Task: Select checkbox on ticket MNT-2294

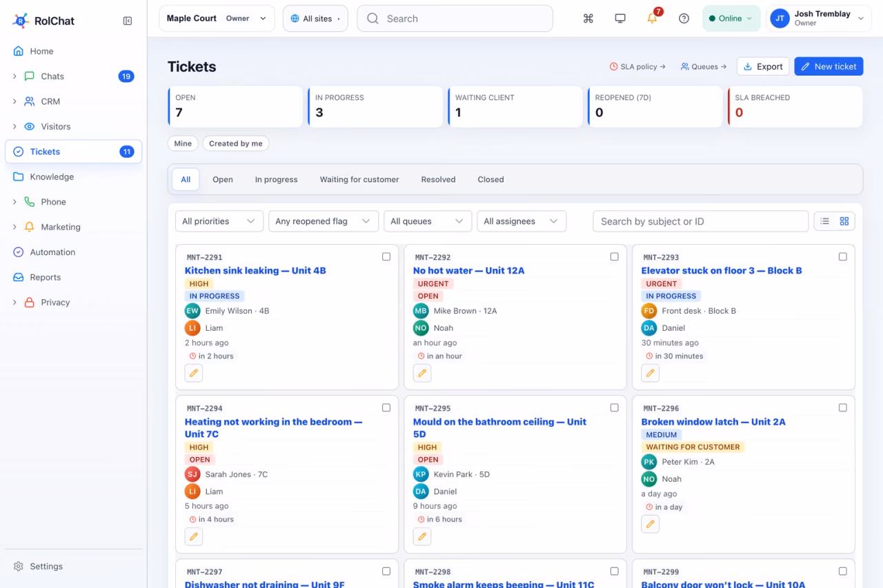Action: pyautogui.click(x=386, y=407)
